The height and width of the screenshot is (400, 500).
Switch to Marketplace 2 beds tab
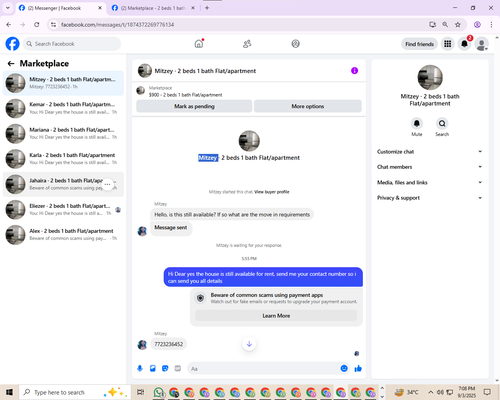pos(153,8)
